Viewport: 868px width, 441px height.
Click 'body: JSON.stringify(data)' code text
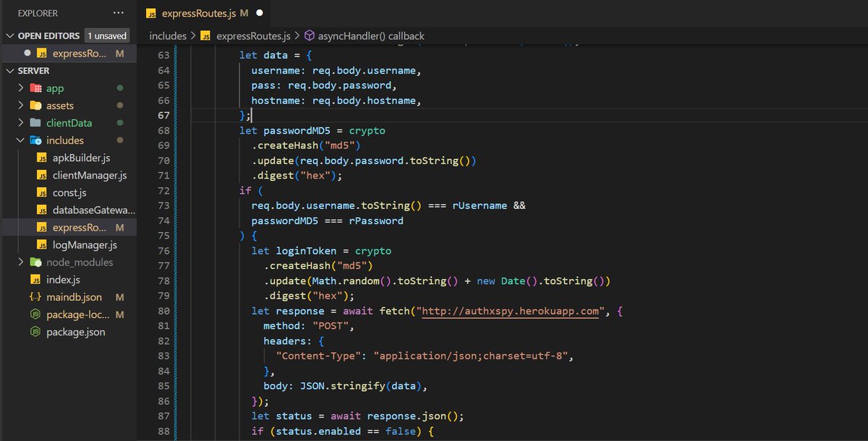(x=344, y=386)
